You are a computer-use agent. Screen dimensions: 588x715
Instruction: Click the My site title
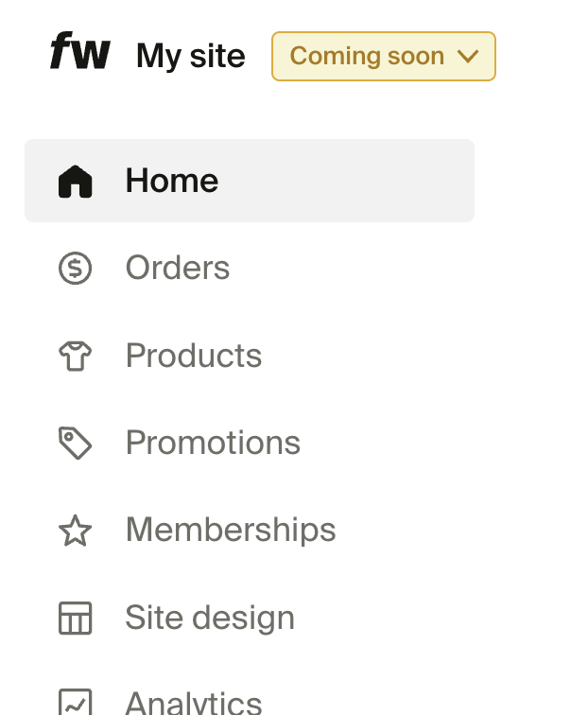(x=190, y=57)
